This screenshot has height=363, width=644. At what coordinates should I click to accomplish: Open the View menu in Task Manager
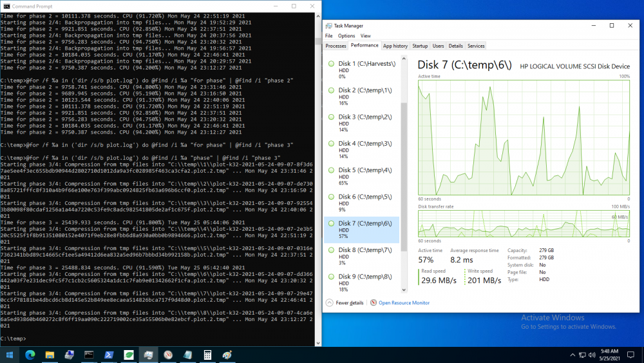tap(366, 35)
